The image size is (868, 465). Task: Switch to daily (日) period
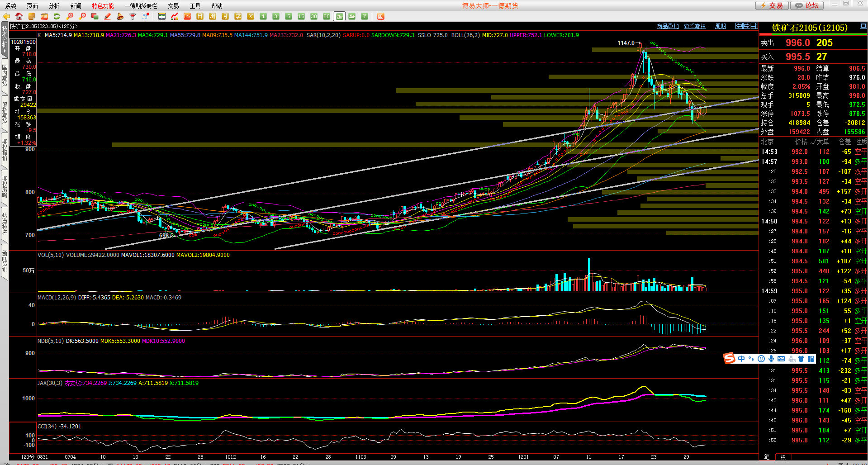click(x=200, y=16)
